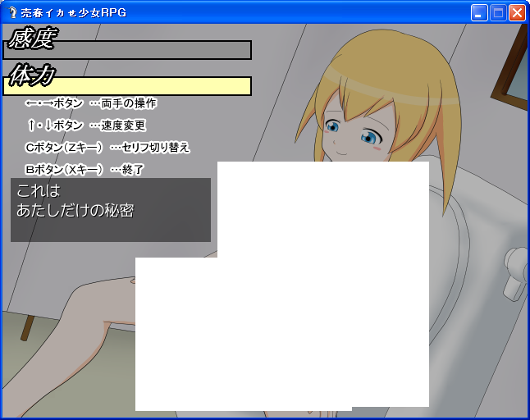Click the disabled maximize button
The image size is (530, 420).
pos(498,13)
